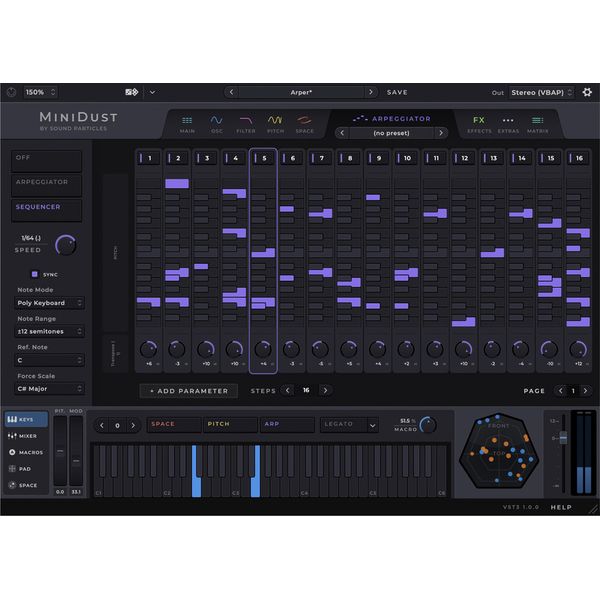Open Stereo (VBAP) output dropdown
The height and width of the screenshot is (600, 600).
pos(541,93)
